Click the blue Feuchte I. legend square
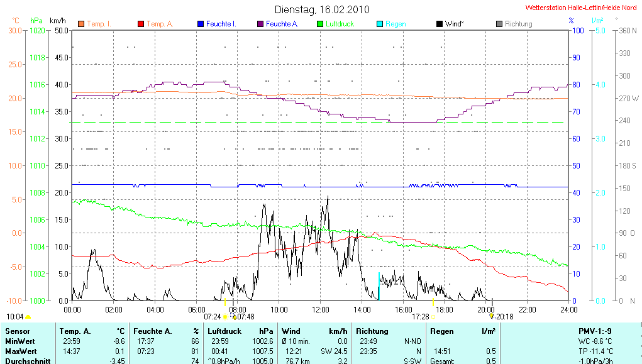 pos(200,24)
